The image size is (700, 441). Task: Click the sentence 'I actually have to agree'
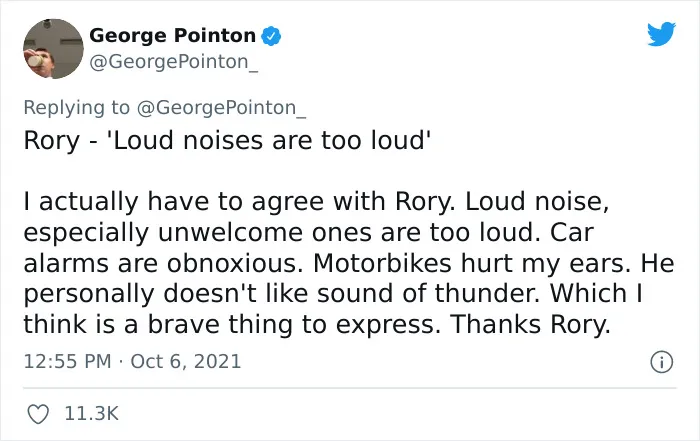pos(174,202)
